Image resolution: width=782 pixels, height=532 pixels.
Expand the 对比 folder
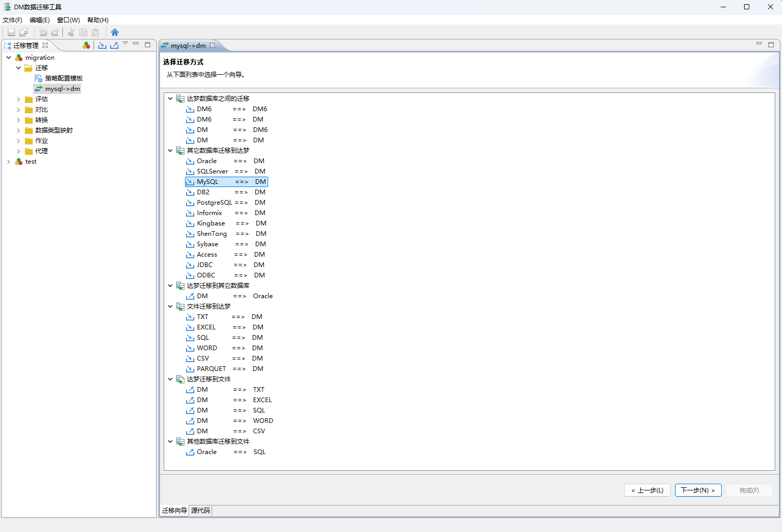[18, 110]
